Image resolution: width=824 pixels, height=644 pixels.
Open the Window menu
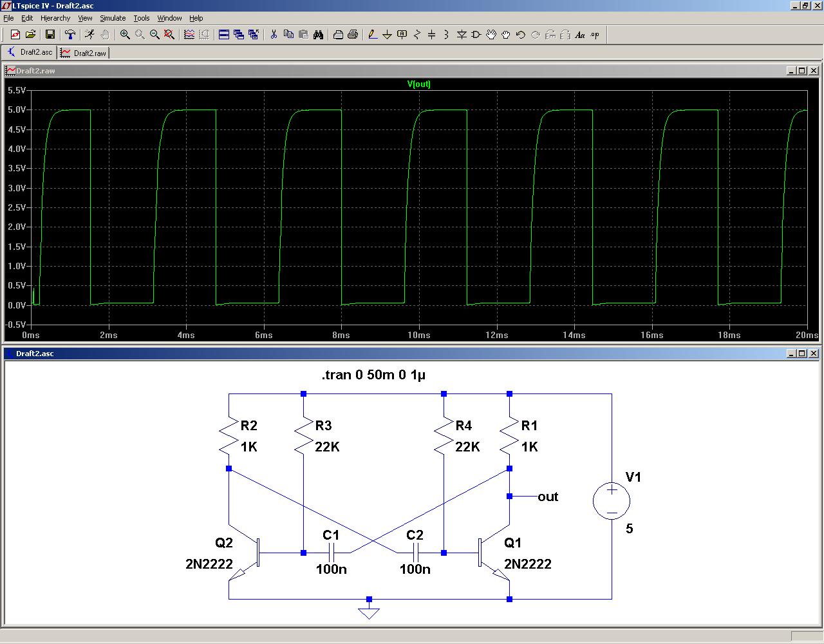(169, 18)
